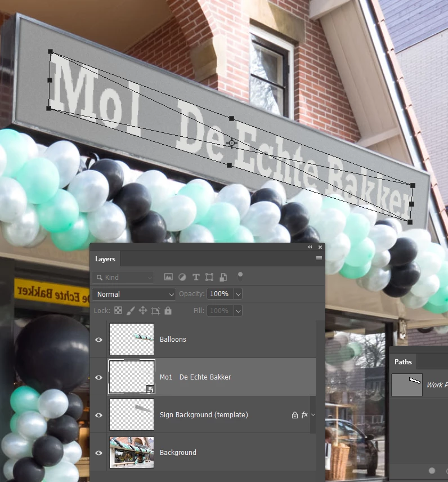448x482 pixels.
Task: Select Background layer thumbnail
Action: pos(132,452)
